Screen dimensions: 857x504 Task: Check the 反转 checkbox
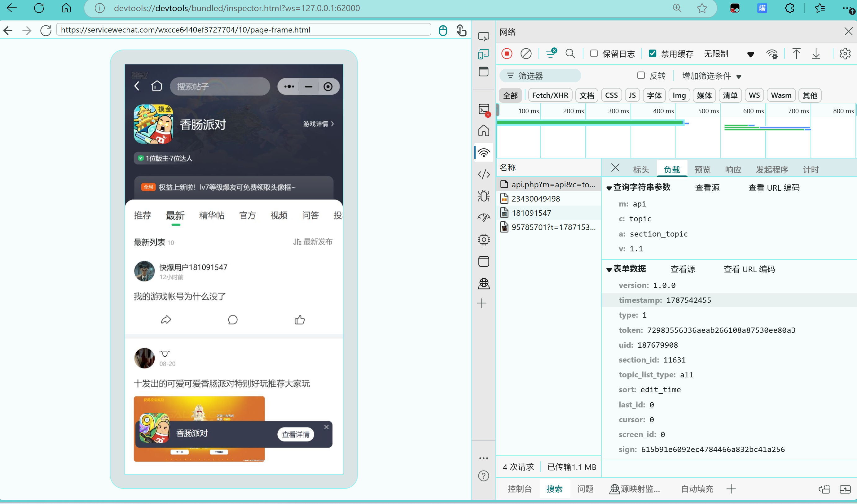click(641, 76)
